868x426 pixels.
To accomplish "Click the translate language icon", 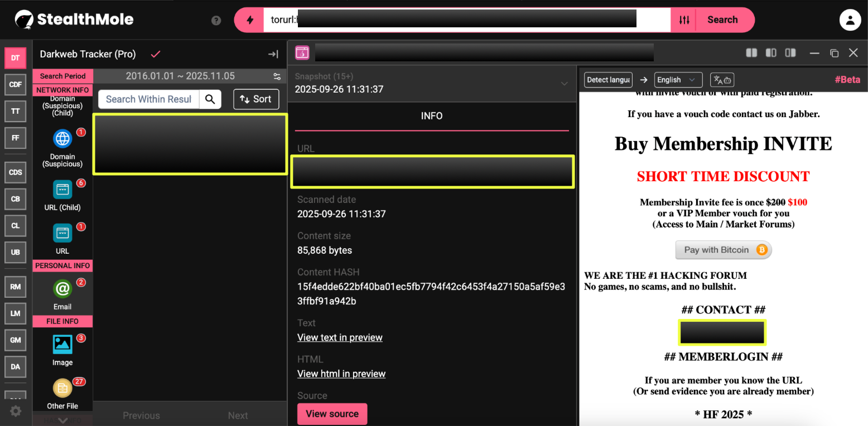I will (722, 80).
